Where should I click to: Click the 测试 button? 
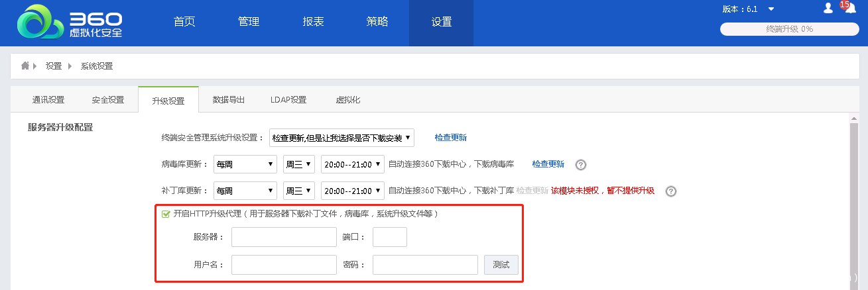(x=501, y=265)
